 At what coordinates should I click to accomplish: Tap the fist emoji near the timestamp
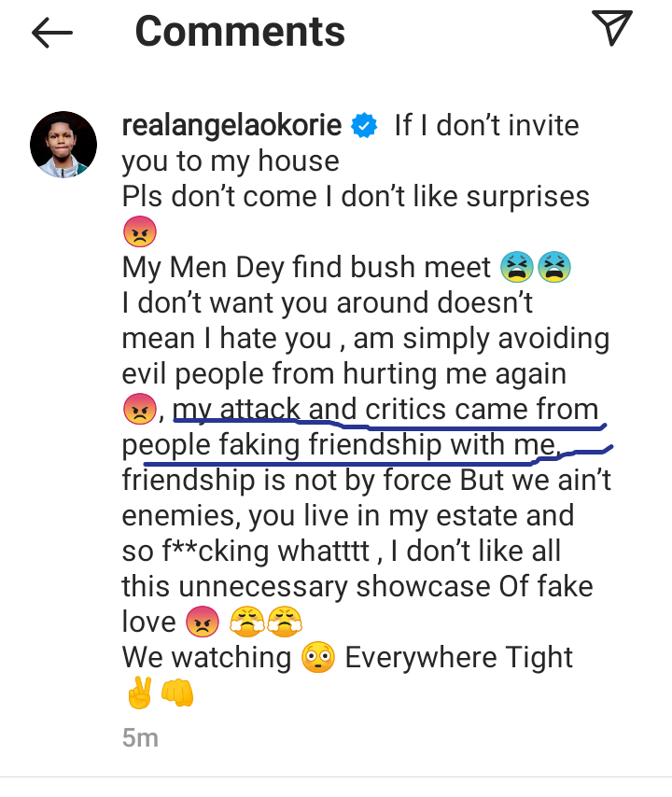pos(177,693)
